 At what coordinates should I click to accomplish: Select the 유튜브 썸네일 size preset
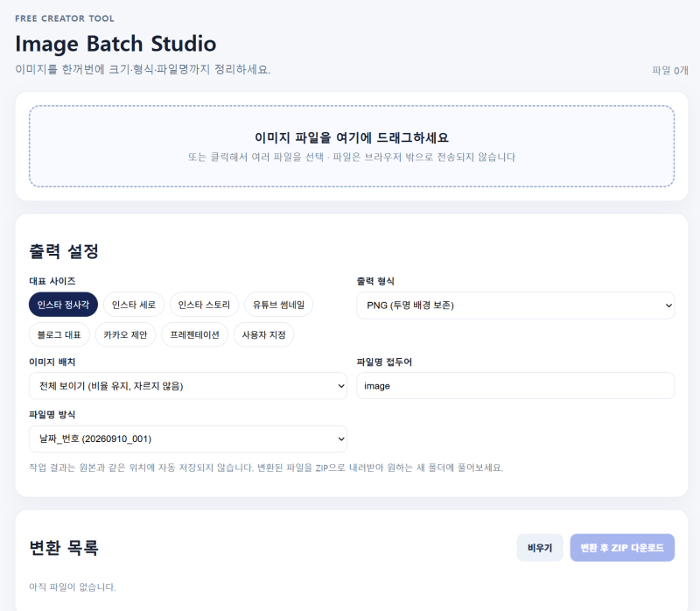click(x=278, y=305)
